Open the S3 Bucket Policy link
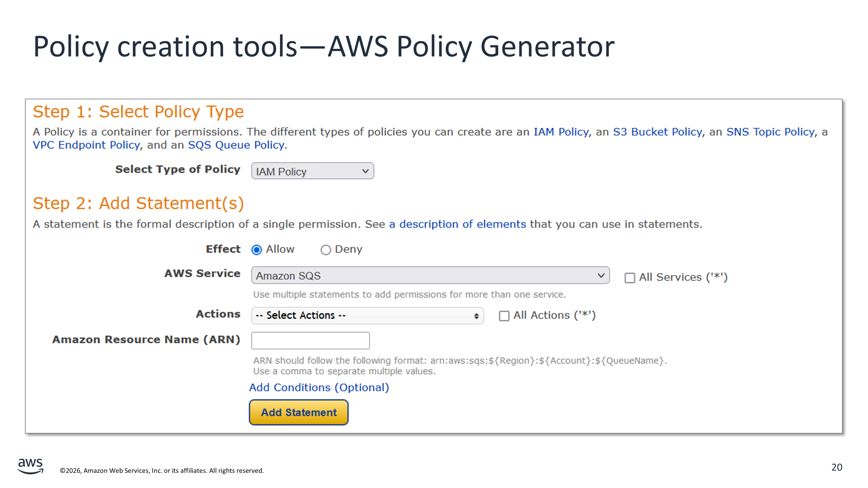The image size is (868, 488). [x=657, y=132]
